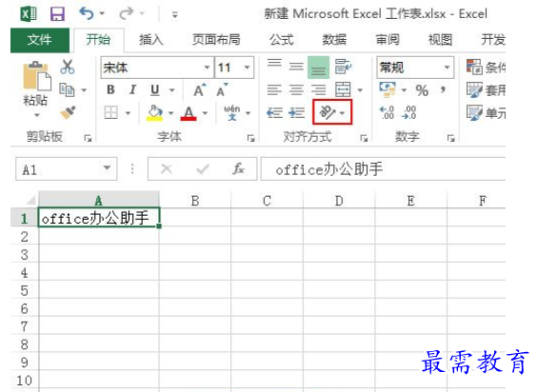Open the 公式 (Formulas) tab

coord(282,40)
